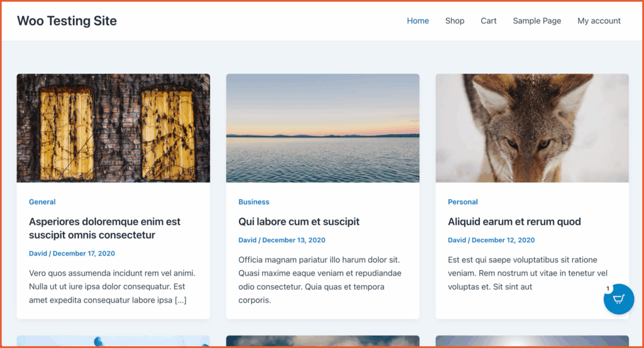
Task: Click David author link dated December 17, 2020
Action: coord(38,254)
